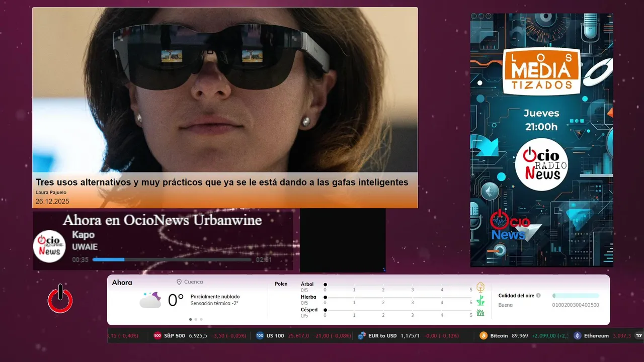644x362 pixels.
Task: Click the air quality info icon
Action: point(538,296)
